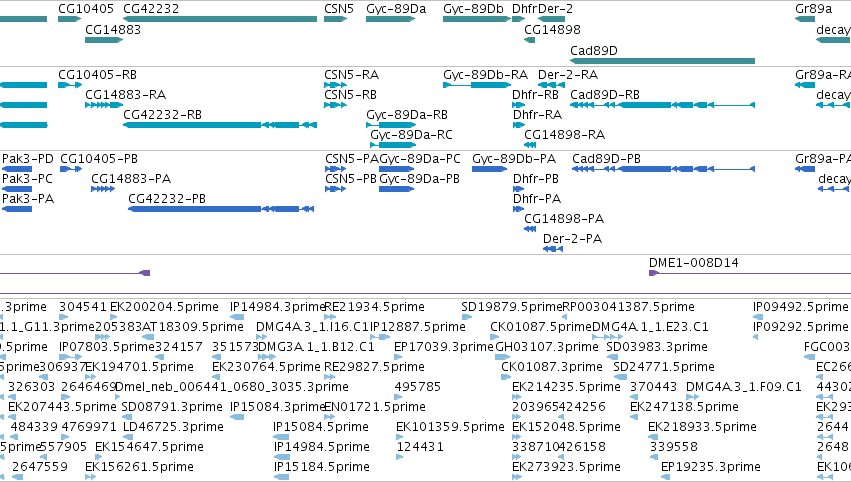This screenshot has width=851, height=482.
Task: Click the SD19879.5prime EST label
Action: click(512, 307)
